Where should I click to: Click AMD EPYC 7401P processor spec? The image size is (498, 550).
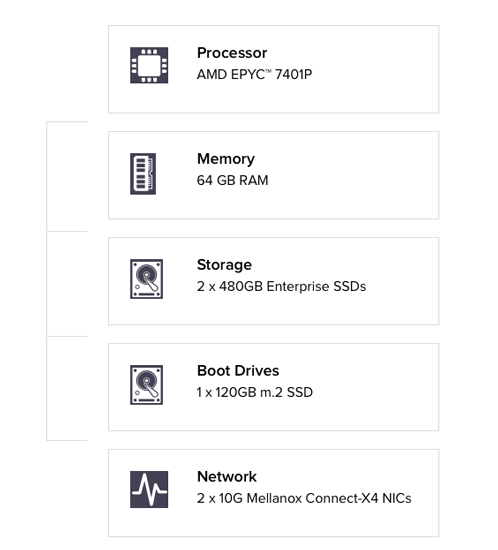click(x=255, y=74)
